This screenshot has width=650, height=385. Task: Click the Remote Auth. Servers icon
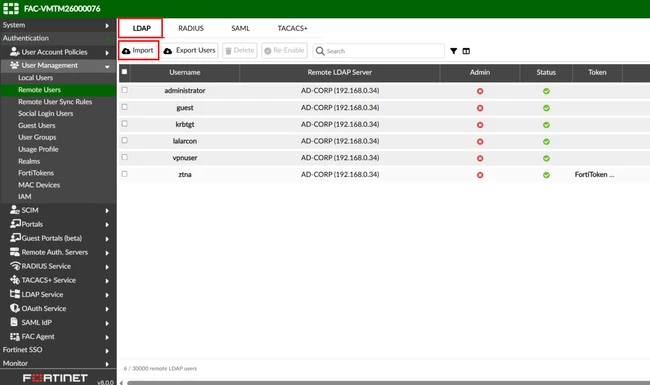[x=15, y=252]
